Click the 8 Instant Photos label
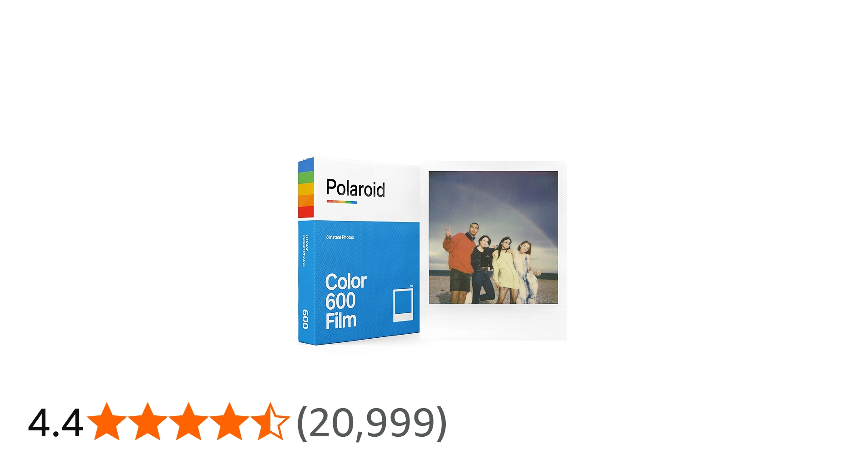868x454 pixels. (x=340, y=237)
